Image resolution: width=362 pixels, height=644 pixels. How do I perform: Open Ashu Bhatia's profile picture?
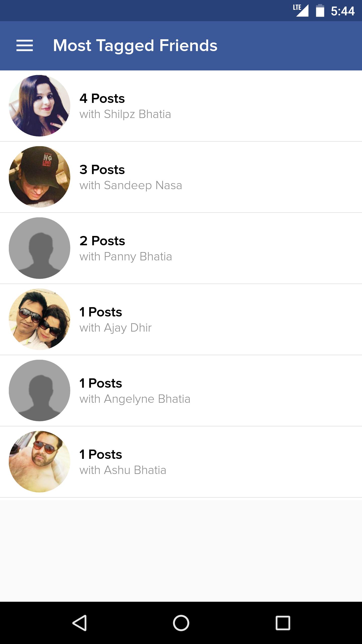pyautogui.click(x=39, y=462)
